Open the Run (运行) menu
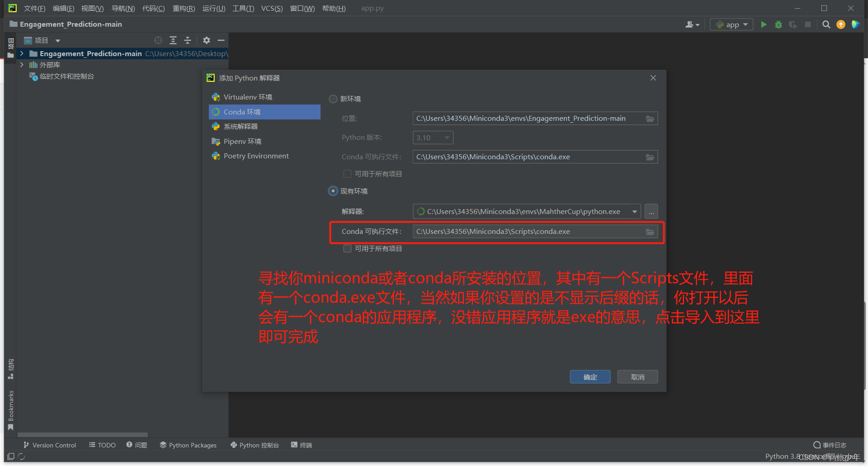 (x=213, y=8)
